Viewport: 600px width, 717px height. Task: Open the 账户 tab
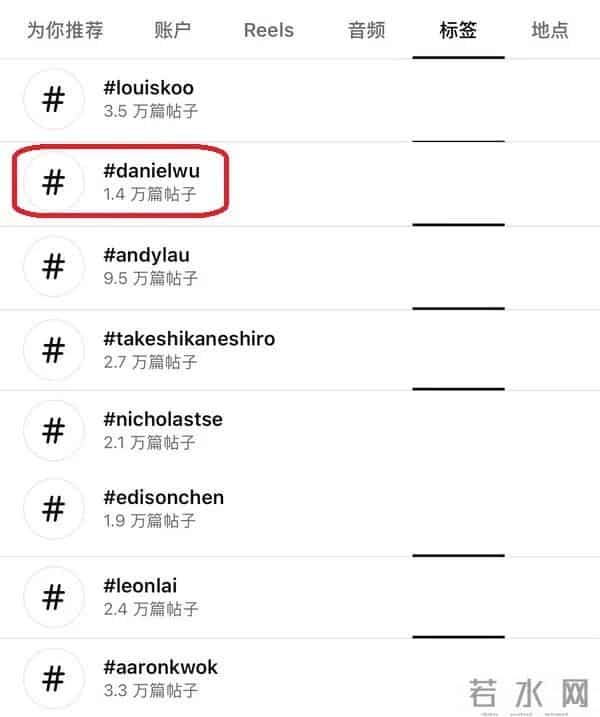pos(173,30)
